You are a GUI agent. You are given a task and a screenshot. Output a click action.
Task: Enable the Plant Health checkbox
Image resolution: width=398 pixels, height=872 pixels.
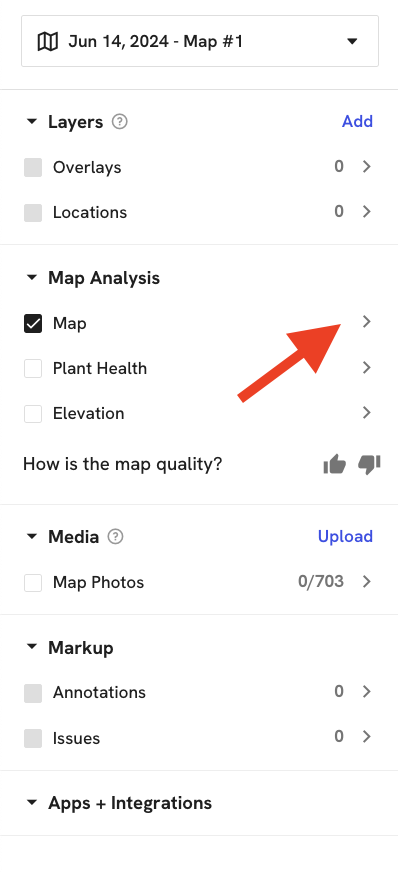coord(33,369)
